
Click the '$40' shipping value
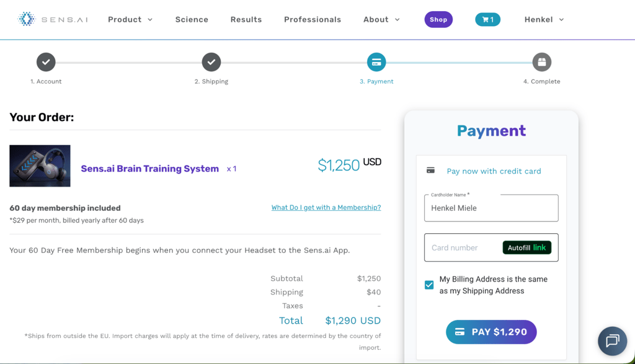coord(373,292)
